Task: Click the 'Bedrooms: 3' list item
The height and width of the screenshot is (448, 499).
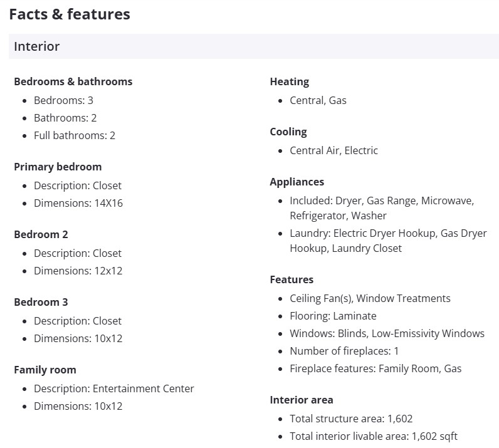Action: (63, 100)
